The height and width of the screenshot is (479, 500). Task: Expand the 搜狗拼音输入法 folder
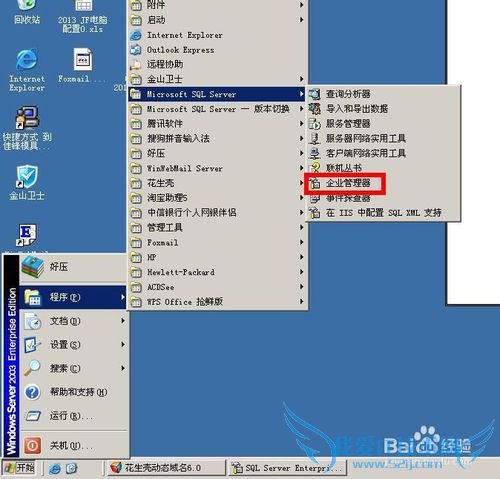point(218,138)
